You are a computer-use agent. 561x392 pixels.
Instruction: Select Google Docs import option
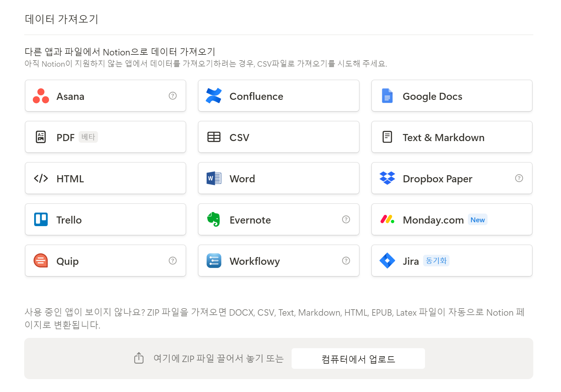click(x=452, y=96)
